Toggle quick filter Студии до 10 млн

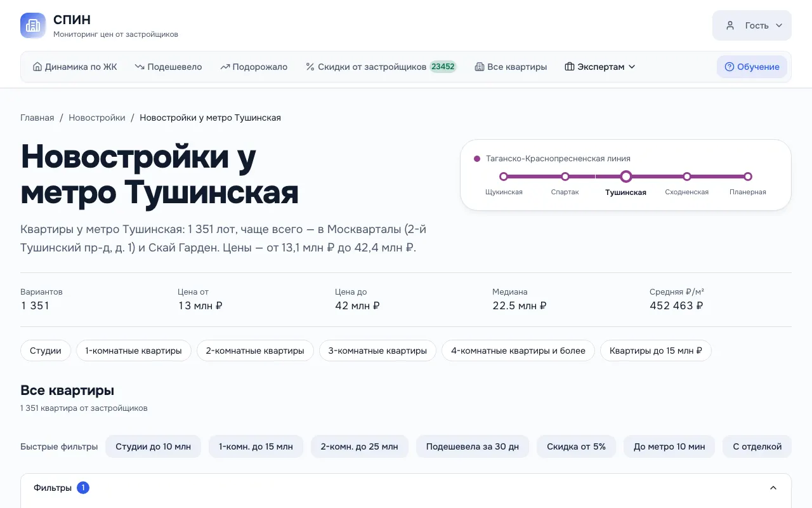coord(153,446)
